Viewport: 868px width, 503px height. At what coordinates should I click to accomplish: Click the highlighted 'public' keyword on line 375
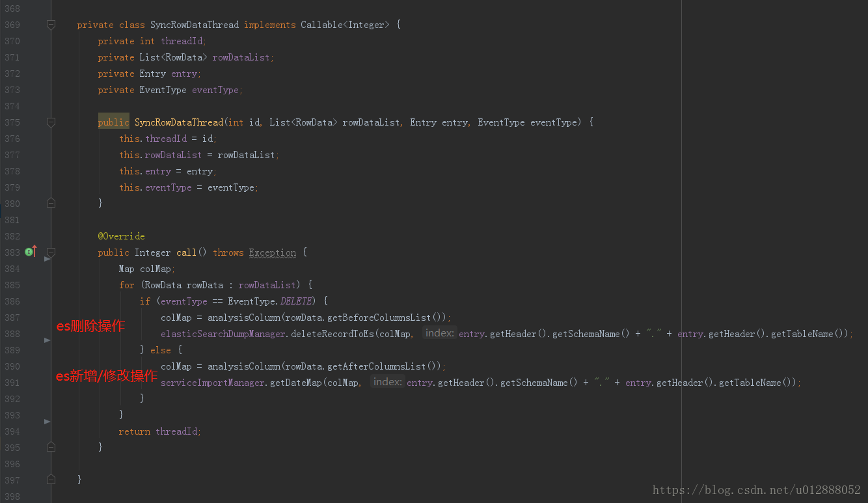point(114,122)
